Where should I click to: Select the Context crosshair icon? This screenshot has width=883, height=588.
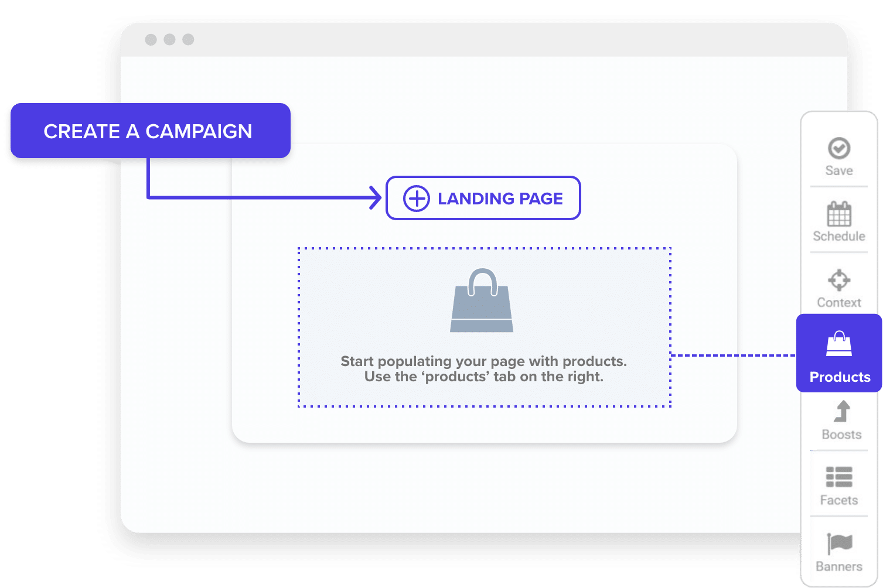839,280
